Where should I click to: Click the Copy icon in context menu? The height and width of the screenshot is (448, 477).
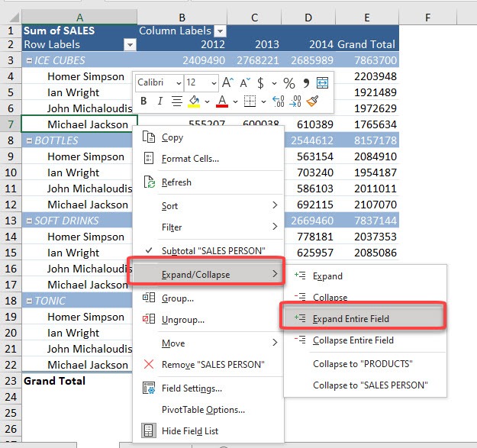click(x=149, y=137)
